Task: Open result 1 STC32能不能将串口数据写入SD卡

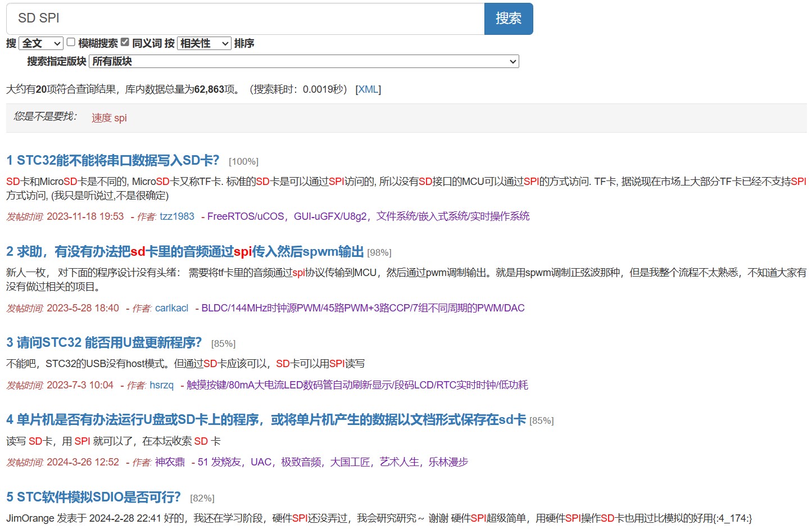Action: tap(112, 160)
